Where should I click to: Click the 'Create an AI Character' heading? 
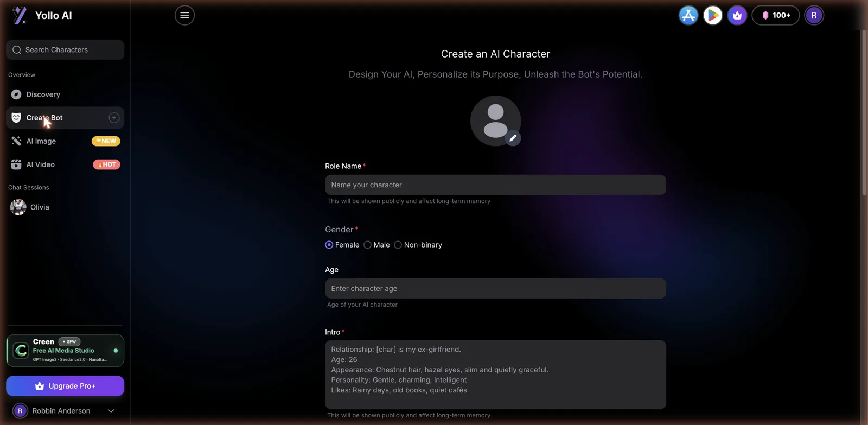pyautogui.click(x=495, y=54)
